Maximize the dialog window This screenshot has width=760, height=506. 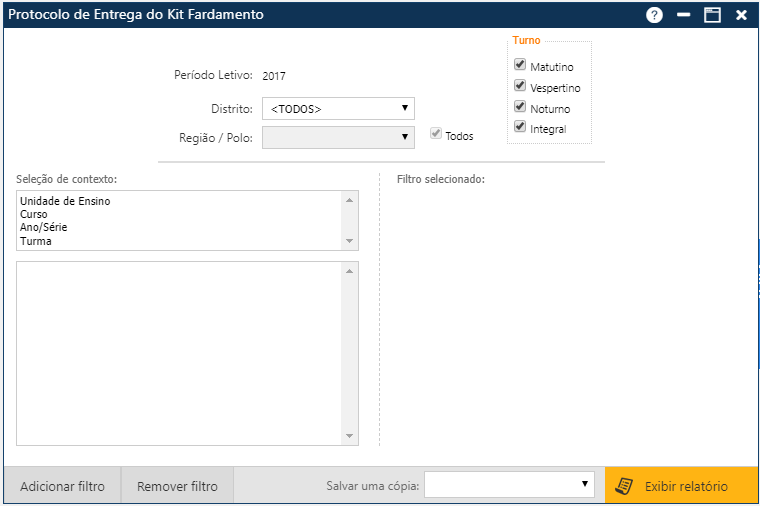[x=712, y=15]
